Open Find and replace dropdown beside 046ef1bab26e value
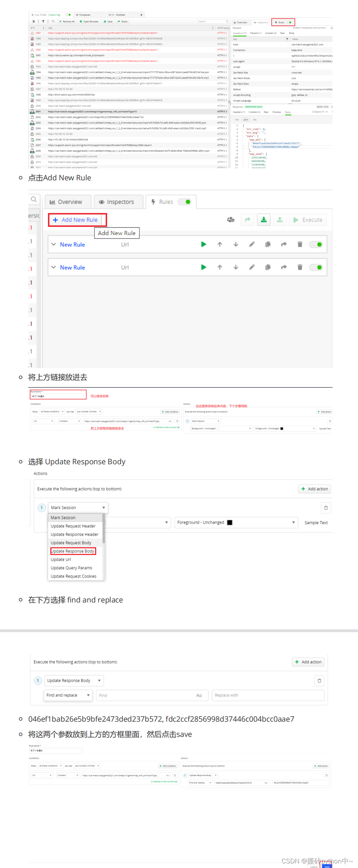This screenshot has height=868, width=358. point(200,783)
